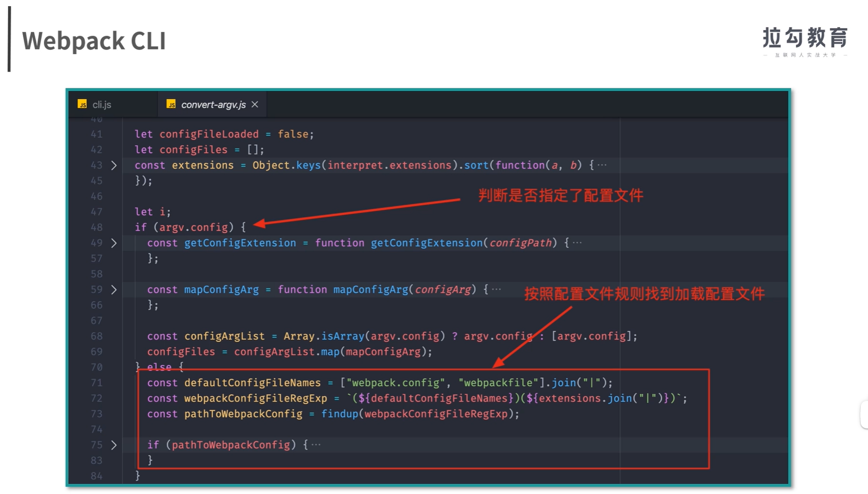
Task: Click line number 48 in the gutter
Action: tap(97, 227)
